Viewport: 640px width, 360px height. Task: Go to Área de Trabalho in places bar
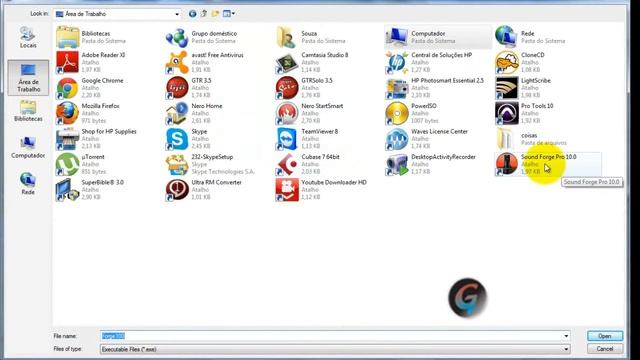click(x=28, y=78)
